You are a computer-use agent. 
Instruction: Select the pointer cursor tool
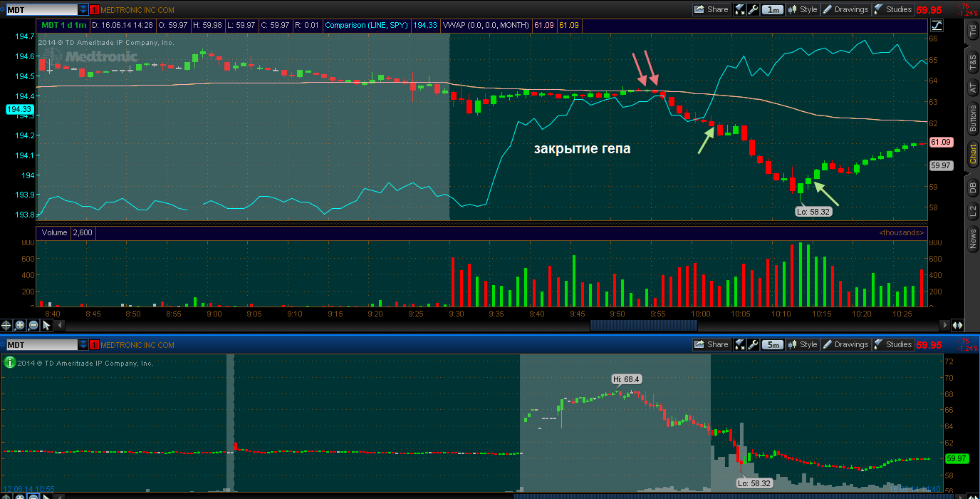point(47,325)
